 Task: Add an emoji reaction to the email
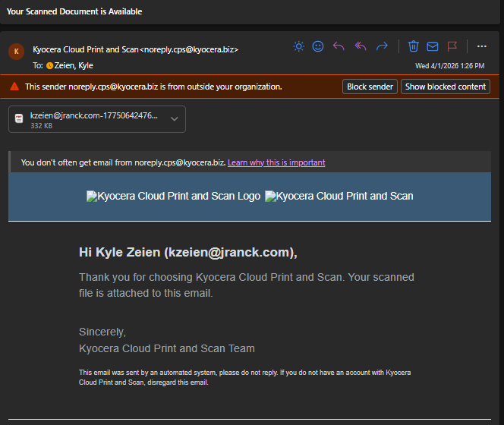click(318, 46)
